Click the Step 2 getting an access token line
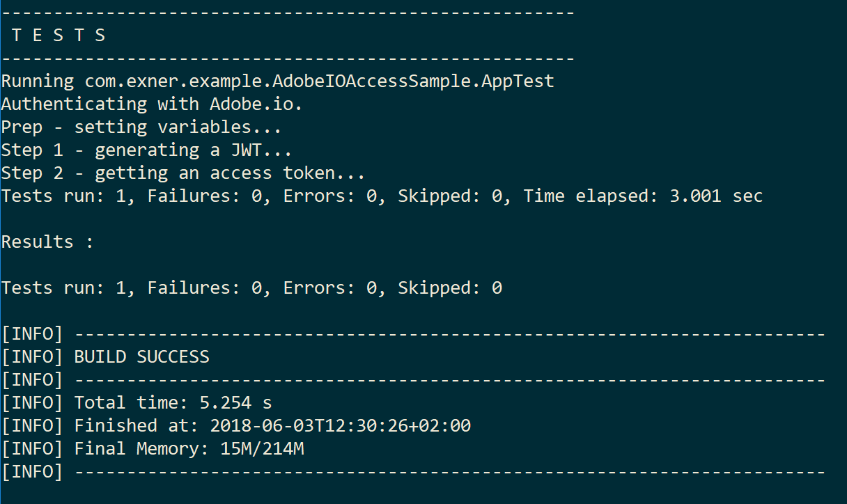Image resolution: width=847 pixels, height=504 pixels. 183,173
